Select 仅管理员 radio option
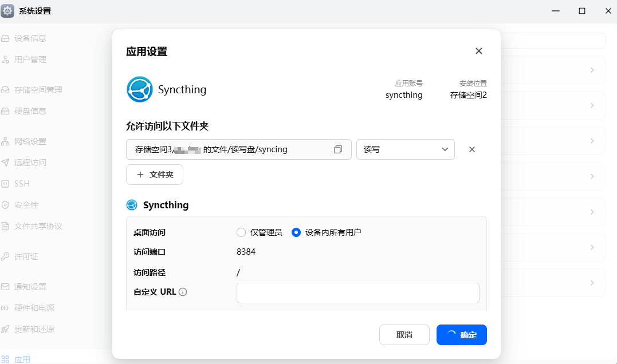The image size is (617, 364). [x=241, y=232]
